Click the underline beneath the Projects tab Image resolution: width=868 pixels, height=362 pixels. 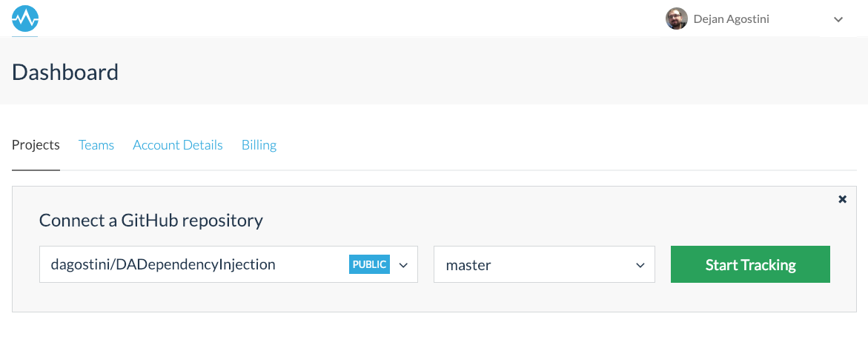36,170
